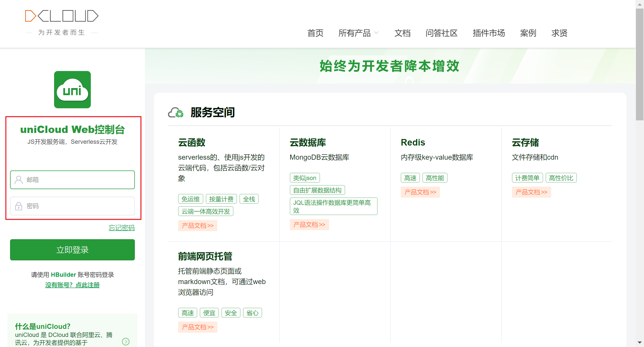This screenshot has width=644, height=347.
Task: Click the 忘记密码 link
Action: pyautogui.click(x=122, y=228)
